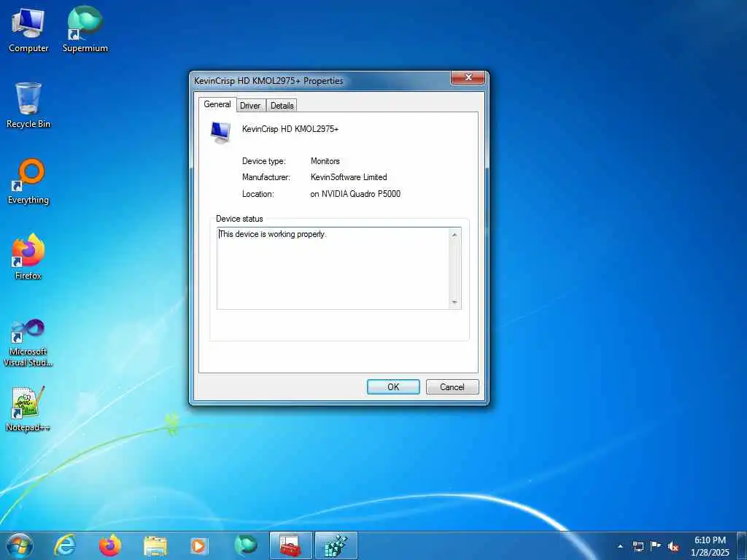This screenshot has width=747, height=560.
Task: Open the Action Center flag icon
Action: coord(656,546)
